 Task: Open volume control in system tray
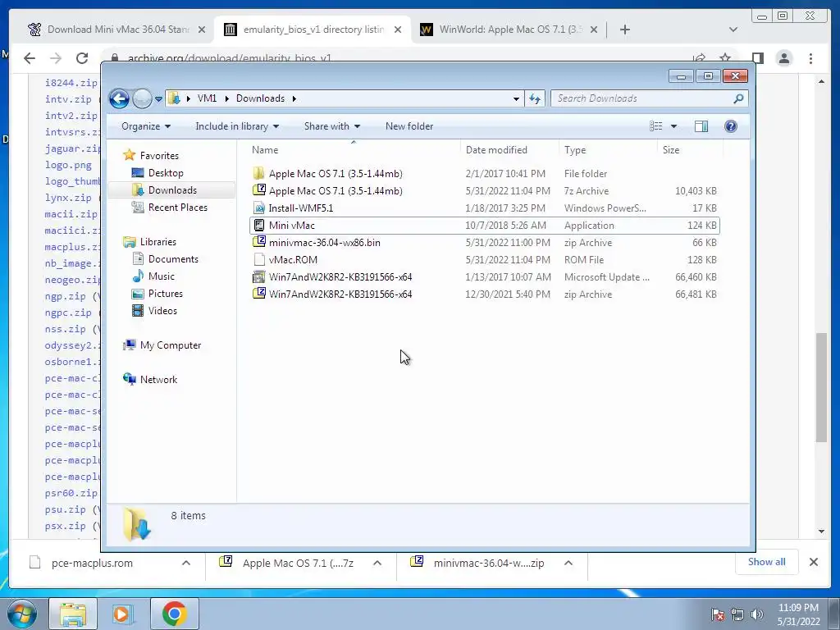click(756, 614)
